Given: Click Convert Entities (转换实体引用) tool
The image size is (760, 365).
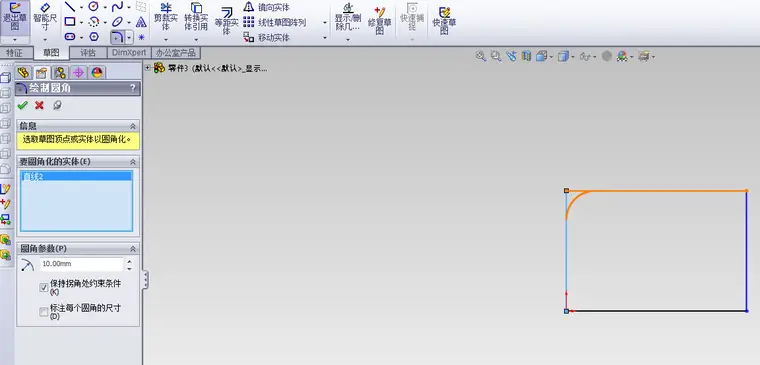Looking at the screenshot, I should tap(196, 17).
